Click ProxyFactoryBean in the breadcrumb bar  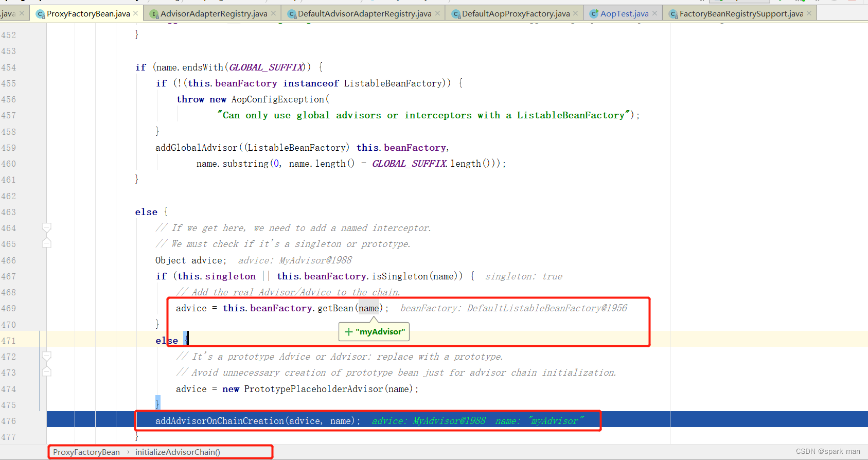click(x=86, y=452)
